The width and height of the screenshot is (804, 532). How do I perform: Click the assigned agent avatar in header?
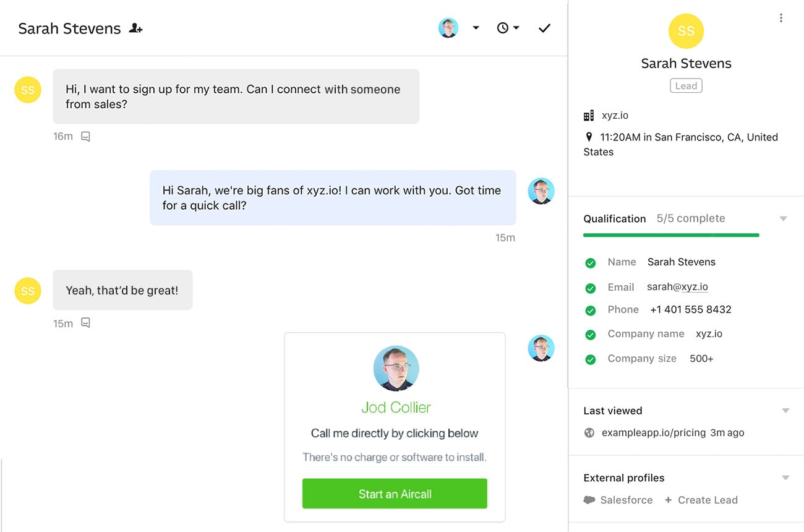pos(448,28)
